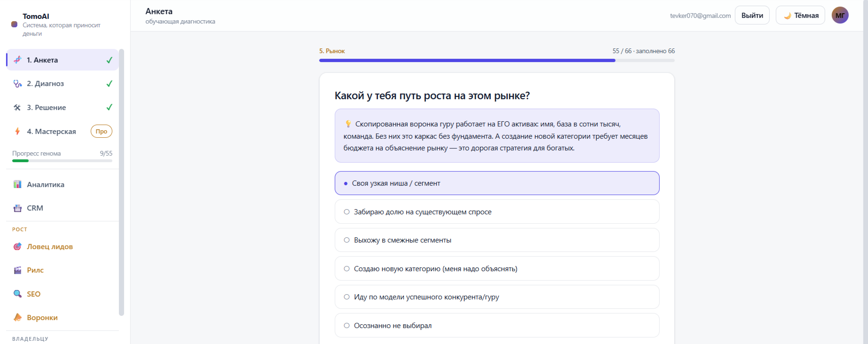Pick the Выхожу в смежные сегменты option
868x344 pixels.
497,240
